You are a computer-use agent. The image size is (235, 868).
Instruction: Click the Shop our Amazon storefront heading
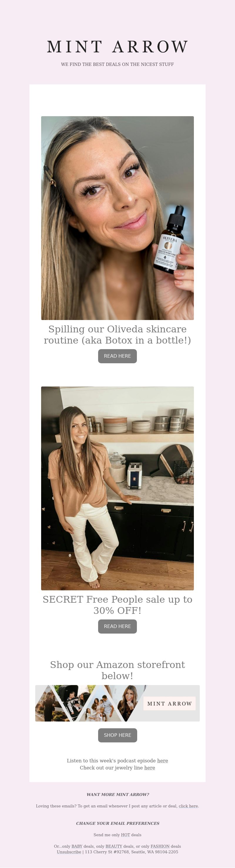117,670
